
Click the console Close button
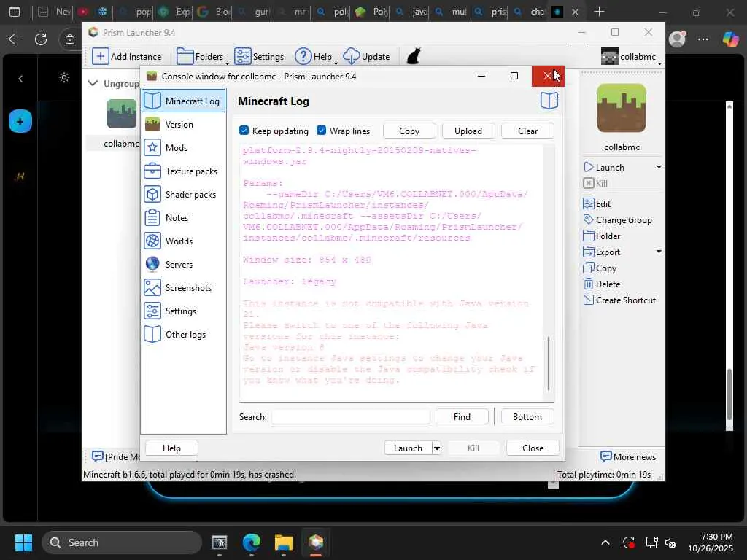coord(533,448)
